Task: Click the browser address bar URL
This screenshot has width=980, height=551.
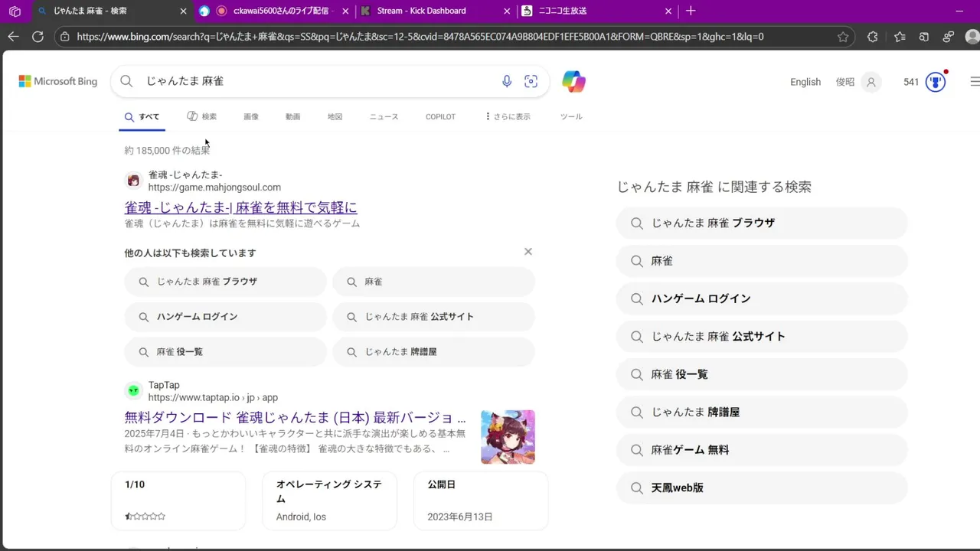Action: point(420,37)
